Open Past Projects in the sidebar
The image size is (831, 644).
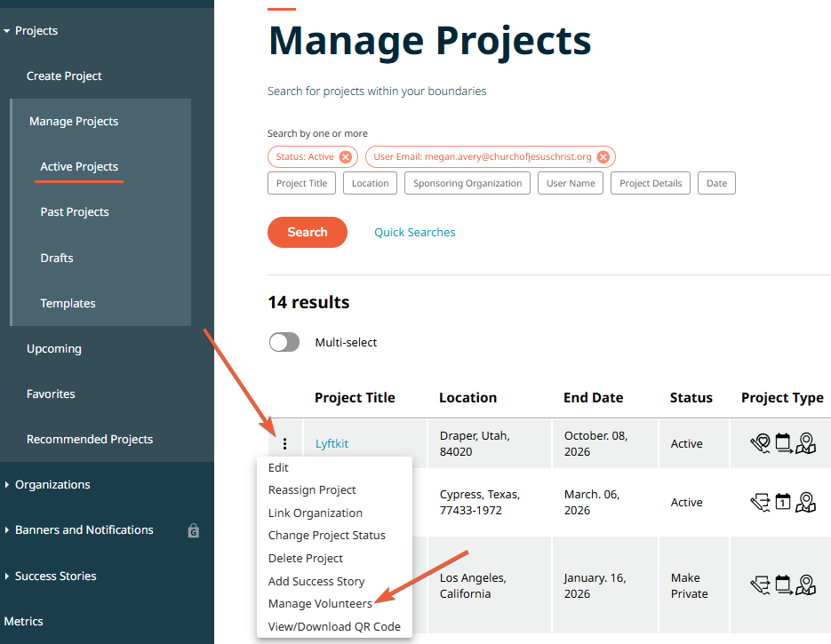[x=74, y=211]
